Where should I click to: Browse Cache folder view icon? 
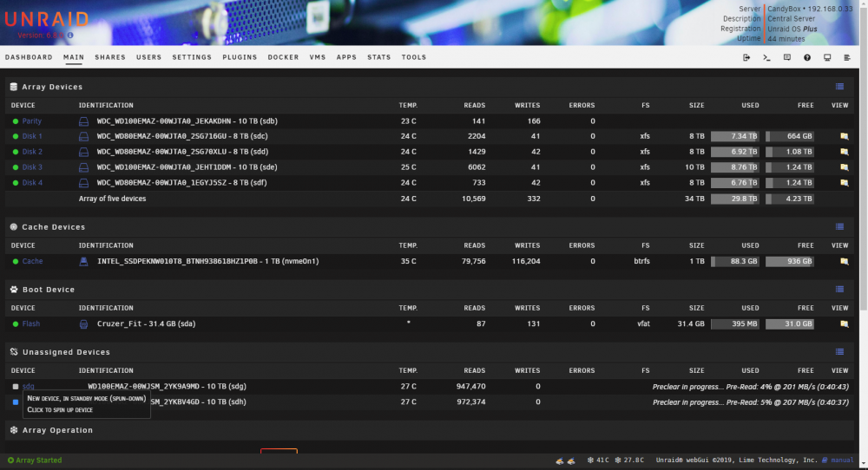[845, 261]
